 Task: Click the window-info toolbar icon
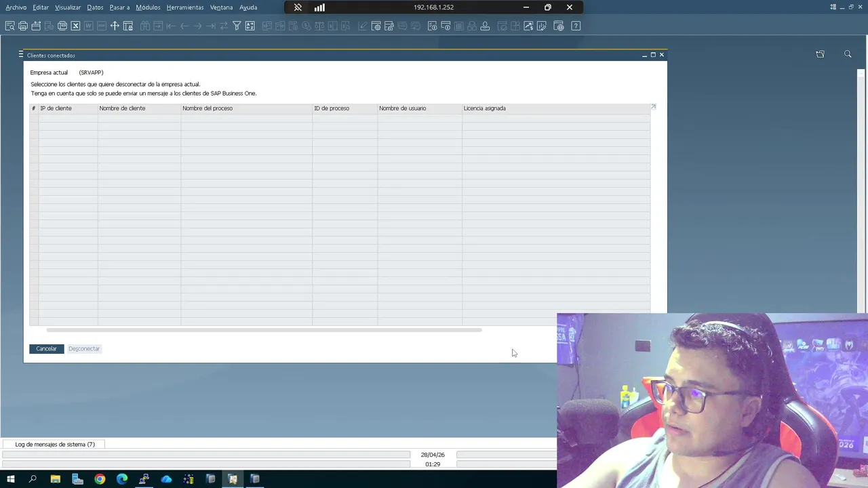[446, 26]
